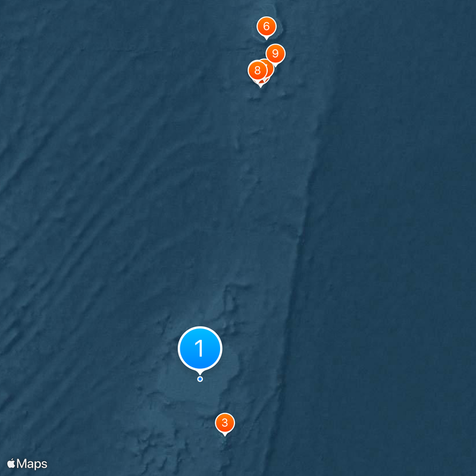Click the Apple logo in the corner
The width and height of the screenshot is (476, 476).
pos(11,464)
